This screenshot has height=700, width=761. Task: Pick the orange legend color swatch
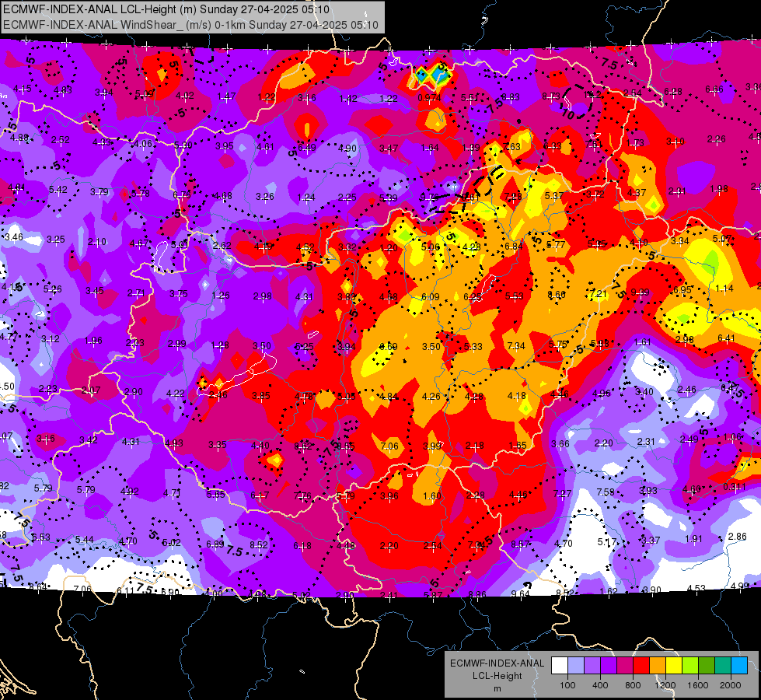658,666
